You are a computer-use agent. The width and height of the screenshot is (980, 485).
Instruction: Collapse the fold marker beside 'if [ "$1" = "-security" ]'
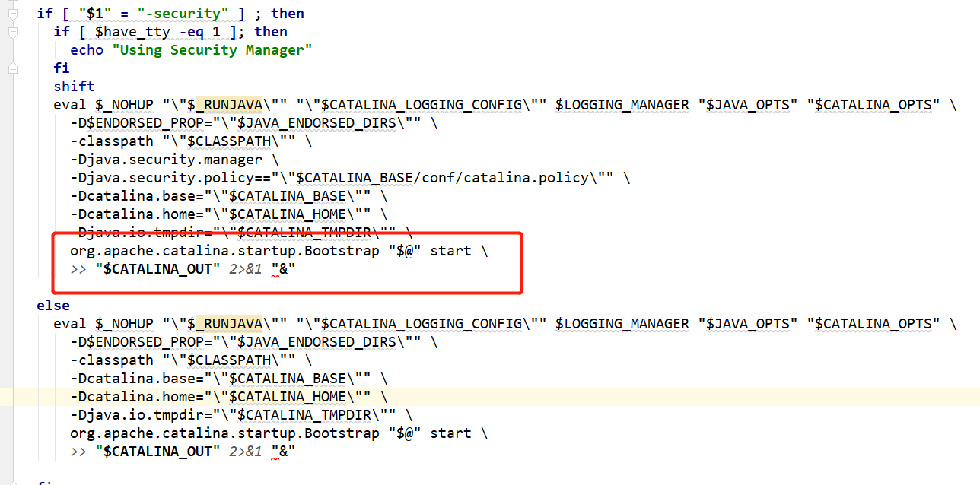click(13, 14)
